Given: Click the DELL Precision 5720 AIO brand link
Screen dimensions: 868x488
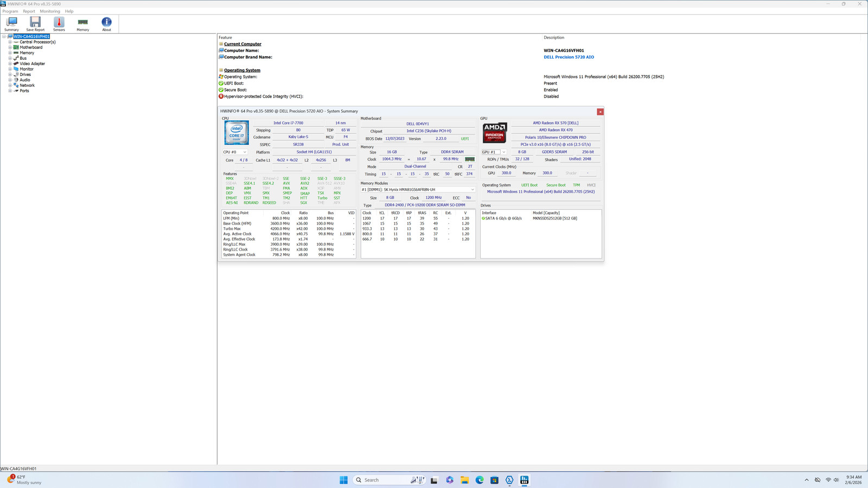Looking at the screenshot, I should coord(569,57).
